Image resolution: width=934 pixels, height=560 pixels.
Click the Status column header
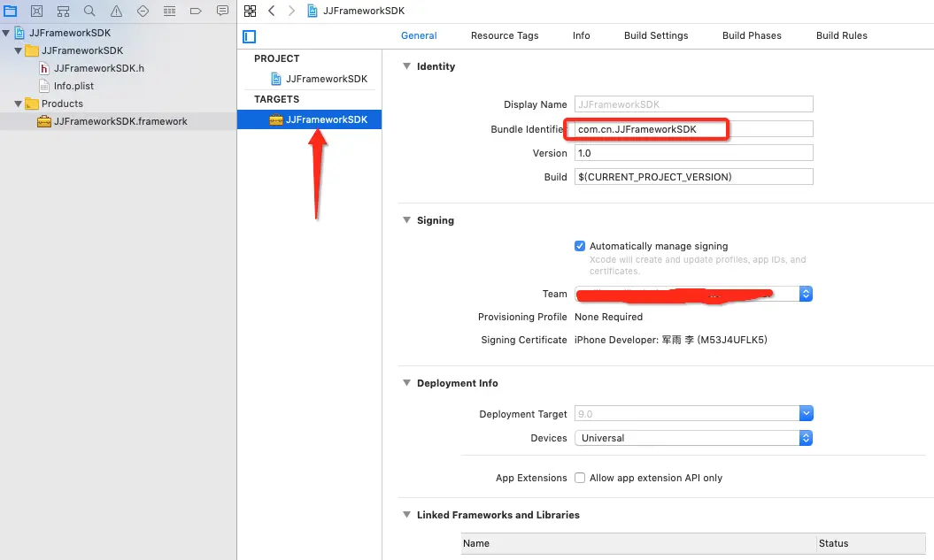coord(871,543)
